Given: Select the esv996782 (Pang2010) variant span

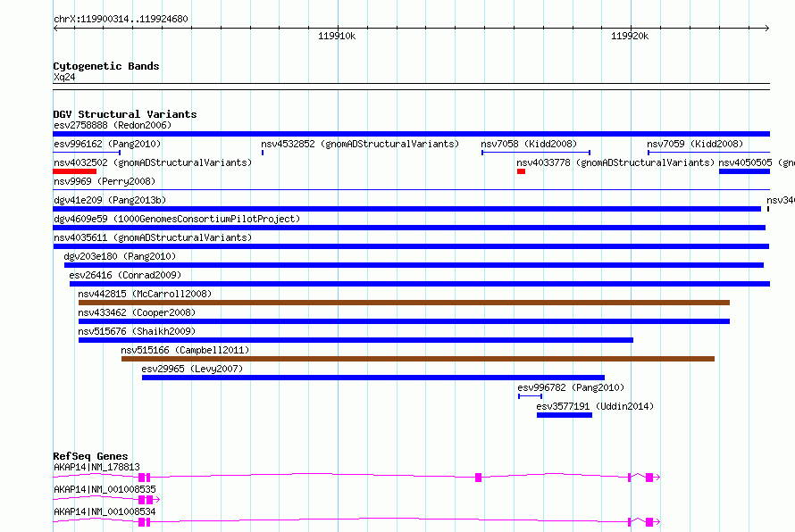Looking at the screenshot, I should (x=530, y=396).
